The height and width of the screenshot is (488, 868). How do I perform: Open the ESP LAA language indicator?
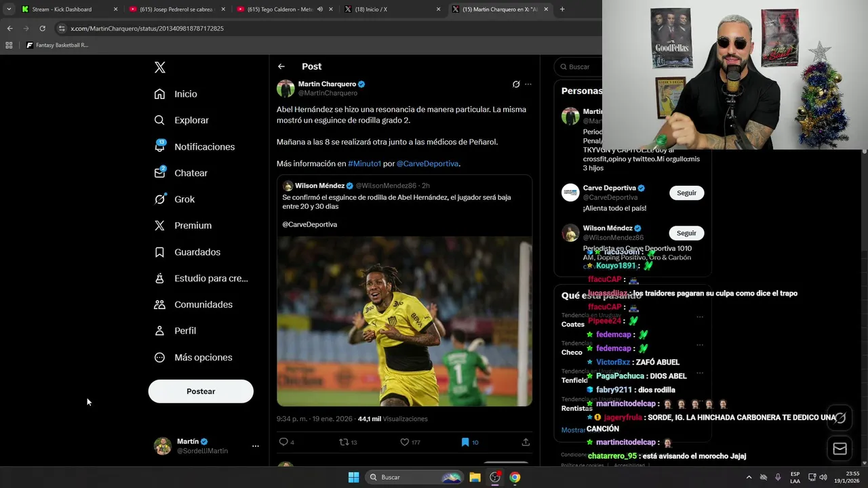click(x=795, y=477)
